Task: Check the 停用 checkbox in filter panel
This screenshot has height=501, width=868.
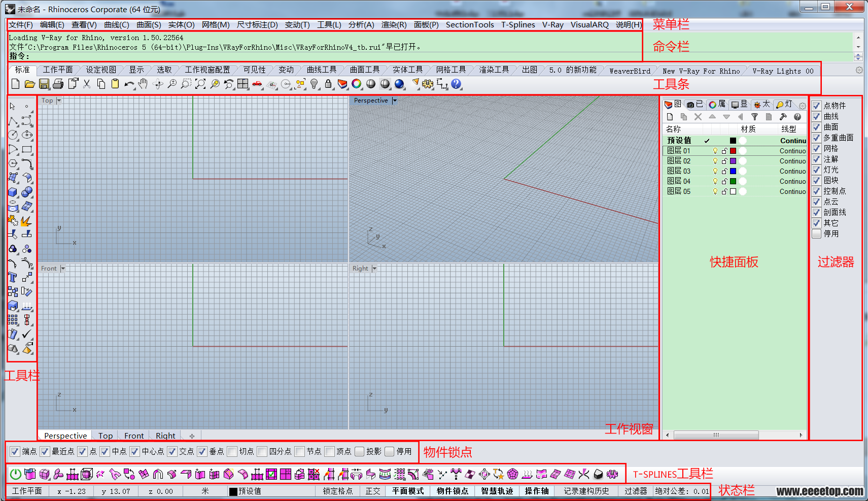Action: (817, 233)
